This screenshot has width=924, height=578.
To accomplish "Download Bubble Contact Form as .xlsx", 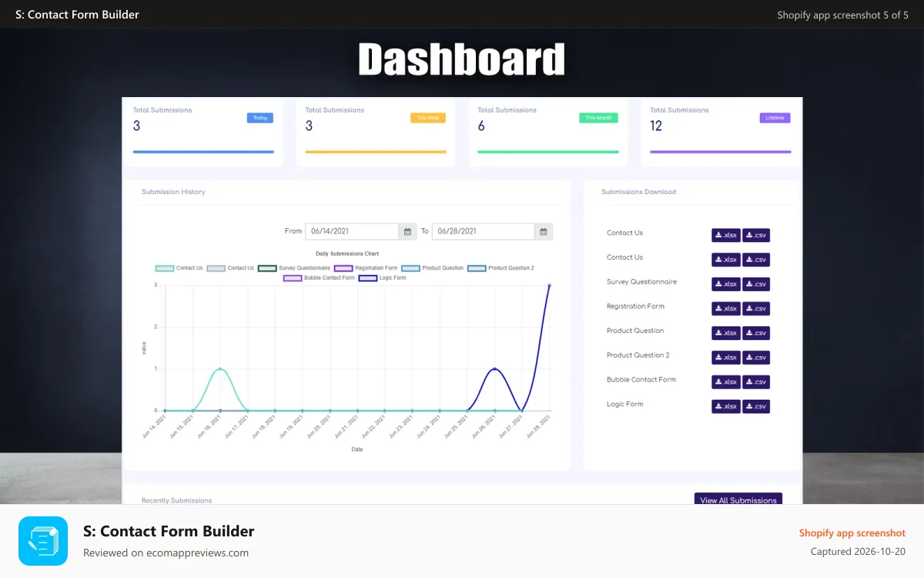I will point(726,382).
